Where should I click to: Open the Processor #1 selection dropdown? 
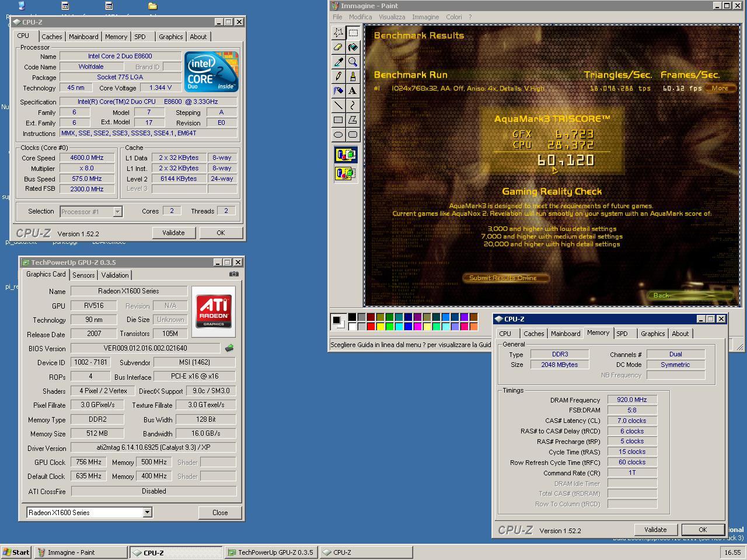point(117,212)
